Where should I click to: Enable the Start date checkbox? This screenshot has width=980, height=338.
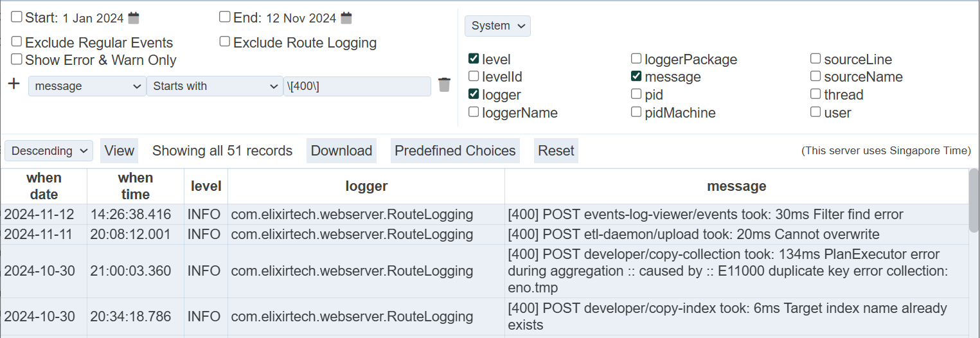[x=17, y=17]
